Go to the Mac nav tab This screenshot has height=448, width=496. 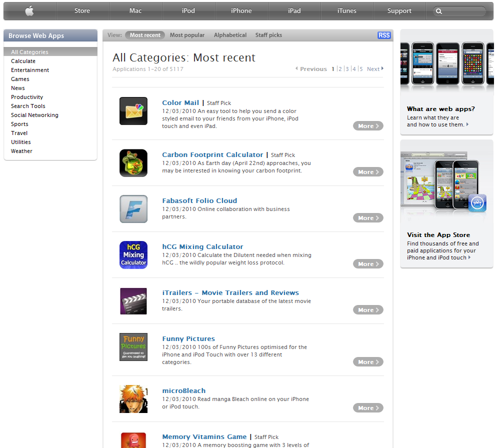(135, 11)
